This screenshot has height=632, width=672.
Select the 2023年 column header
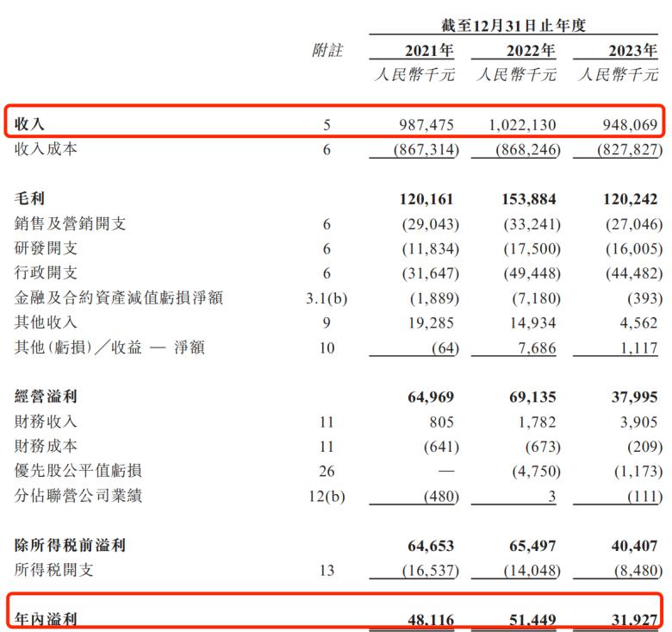tap(632, 51)
